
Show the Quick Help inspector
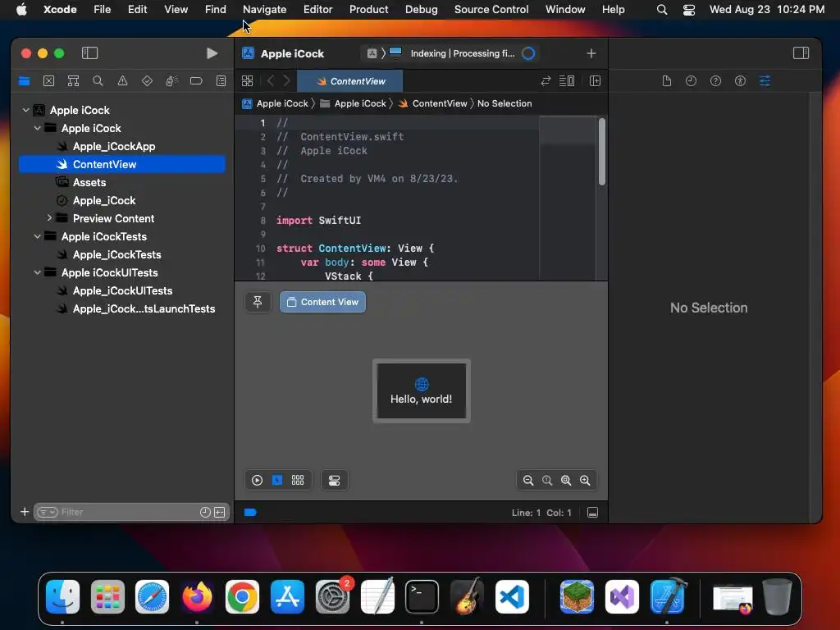[x=715, y=81]
